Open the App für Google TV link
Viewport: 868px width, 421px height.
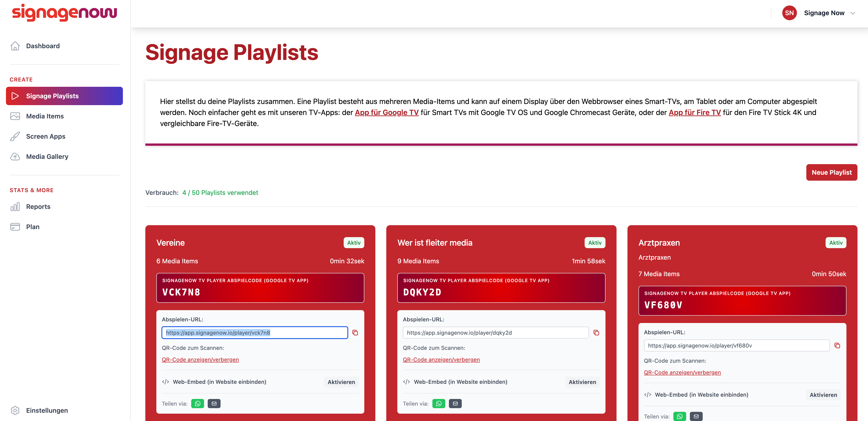(x=387, y=112)
